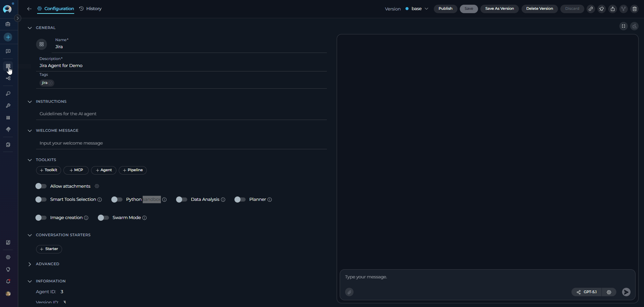
Task: Enable the Planner switch
Action: (x=240, y=199)
